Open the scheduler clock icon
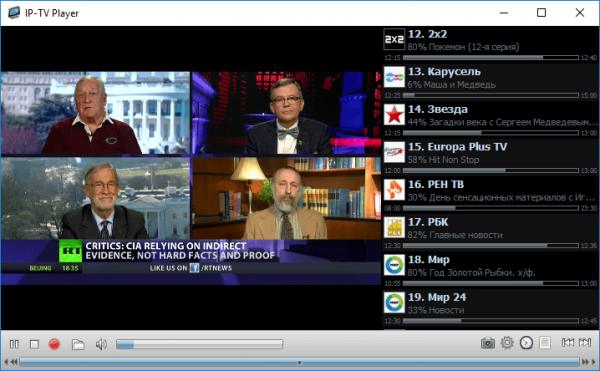This screenshot has height=371, width=600. coord(526,342)
